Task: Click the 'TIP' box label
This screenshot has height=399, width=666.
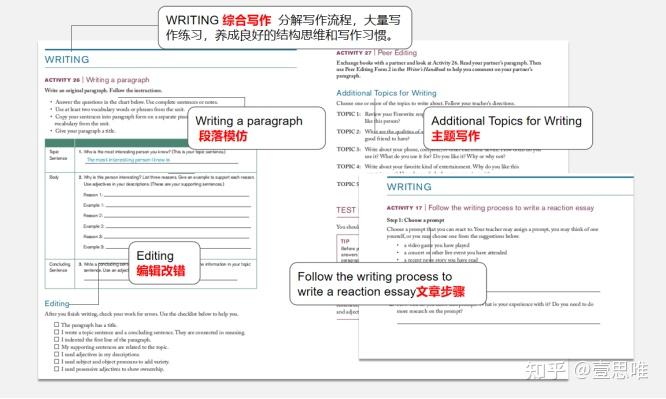Action: [345, 241]
